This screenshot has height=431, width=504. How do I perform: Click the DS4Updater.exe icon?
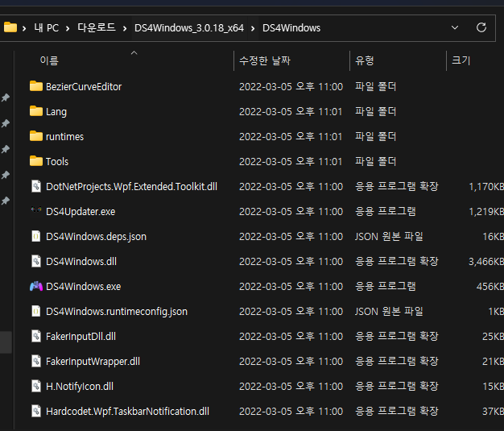point(36,209)
